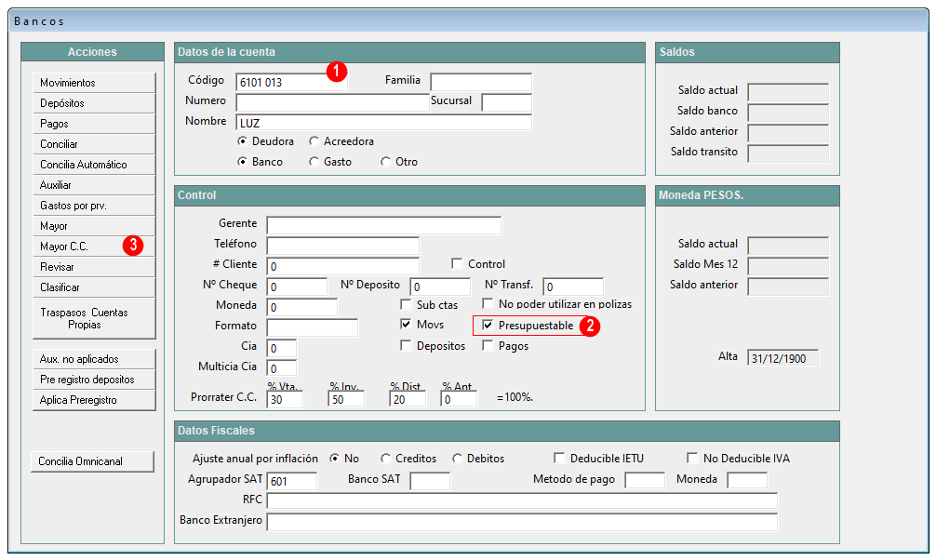Click the Nº Transf. field
Viewport: 936px width, 560px height.
[x=573, y=287]
